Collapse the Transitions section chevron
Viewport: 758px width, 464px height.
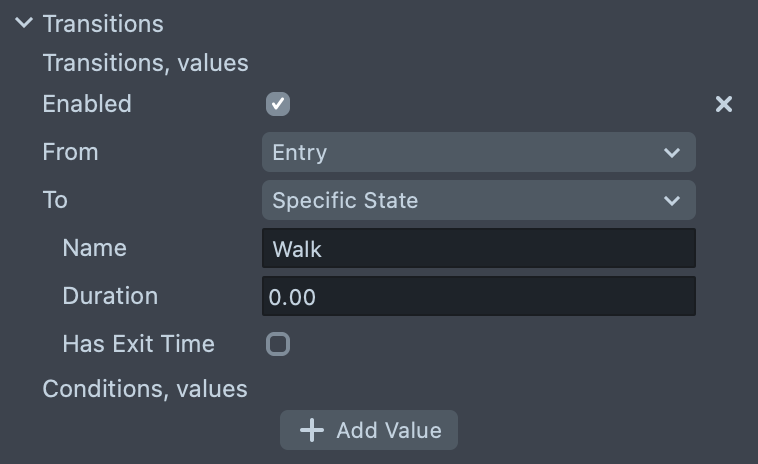tap(25, 23)
